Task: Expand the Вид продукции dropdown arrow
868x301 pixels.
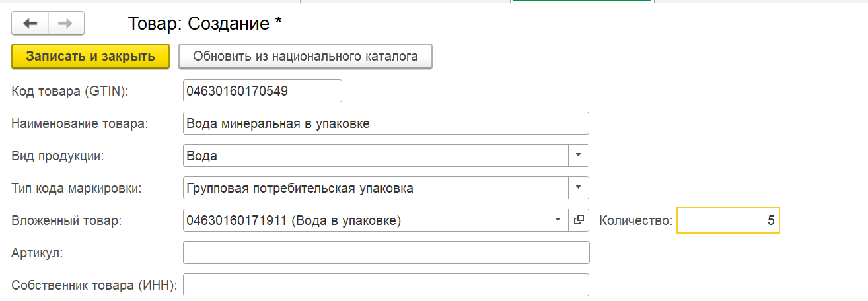Action: (579, 156)
